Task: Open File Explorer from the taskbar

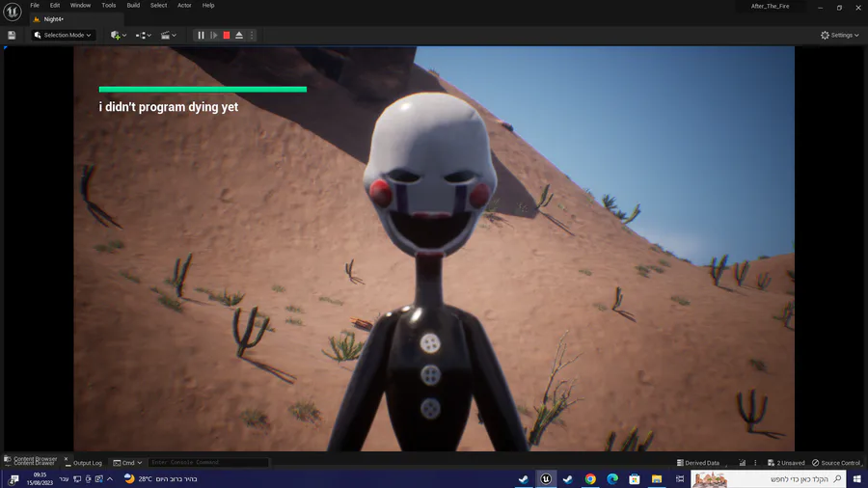Action: click(657, 479)
